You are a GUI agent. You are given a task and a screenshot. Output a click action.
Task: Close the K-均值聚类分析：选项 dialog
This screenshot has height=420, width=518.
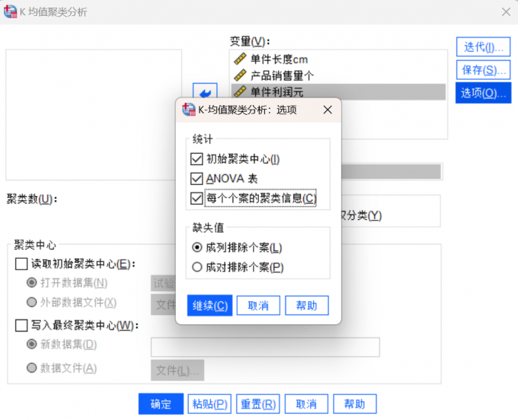328,110
